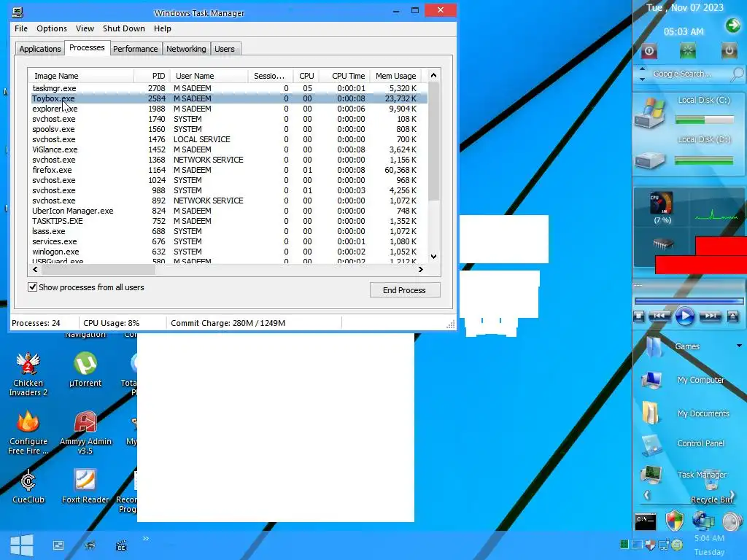Click the first taskbar quick launch icon
The height and width of the screenshot is (560, 747).
coord(58,545)
